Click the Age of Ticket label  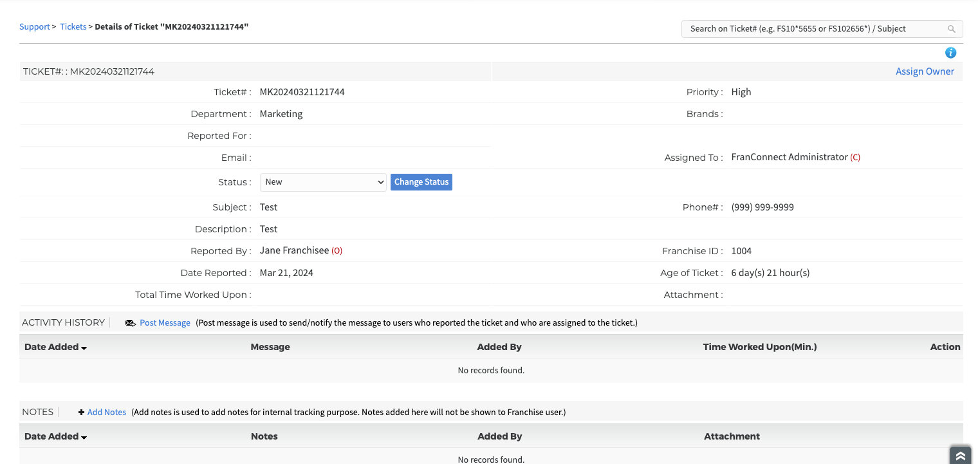(692, 273)
